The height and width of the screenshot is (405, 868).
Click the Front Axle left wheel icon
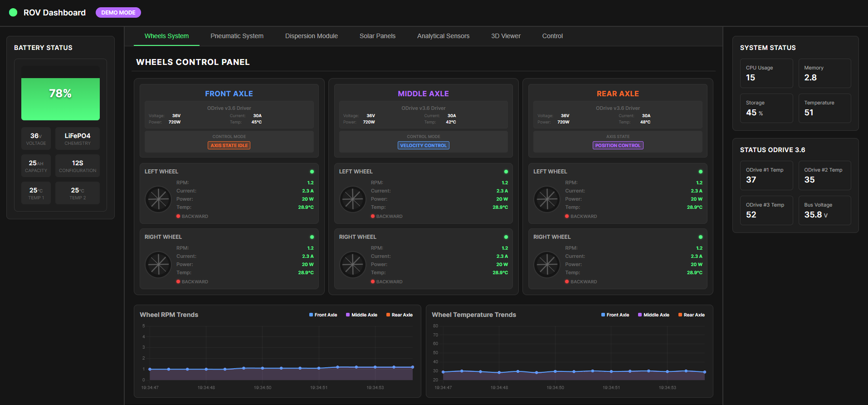(158, 199)
